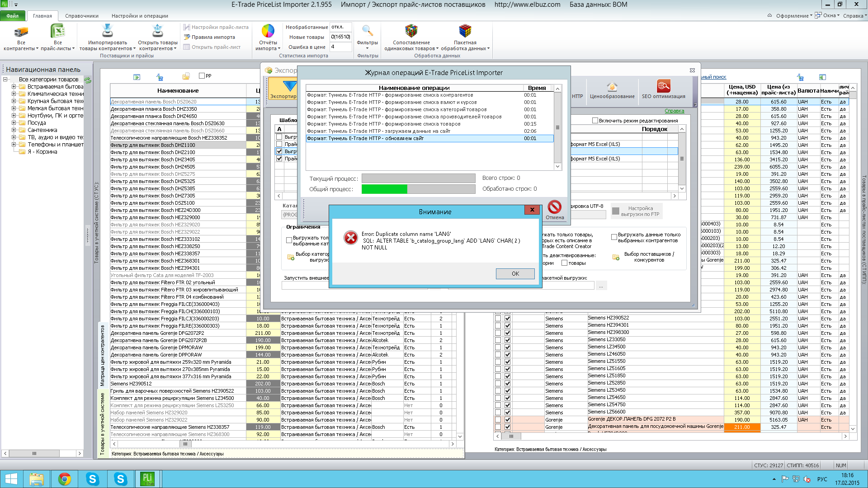The height and width of the screenshot is (488, 868).
Task: Click the navigation panel horizontal scrollbar
Action: tap(42, 453)
